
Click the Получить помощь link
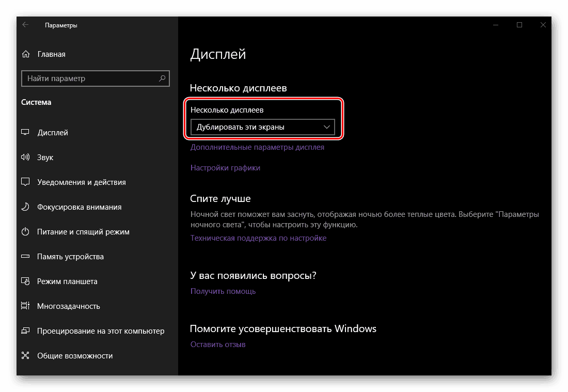point(223,291)
